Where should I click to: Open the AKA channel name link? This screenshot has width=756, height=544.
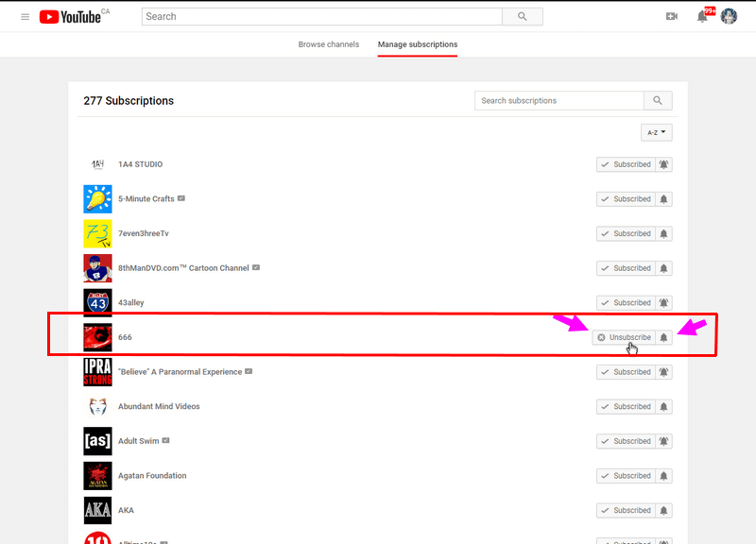pos(126,510)
